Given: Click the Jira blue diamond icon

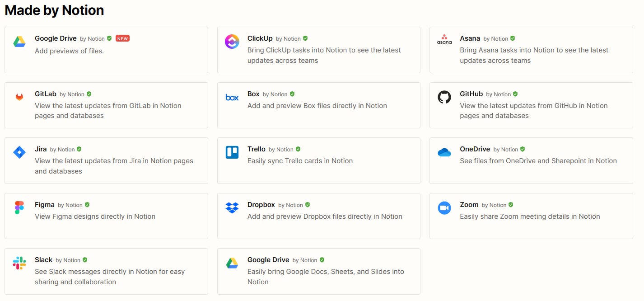Looking at the screenshot, I should [19, 152].
